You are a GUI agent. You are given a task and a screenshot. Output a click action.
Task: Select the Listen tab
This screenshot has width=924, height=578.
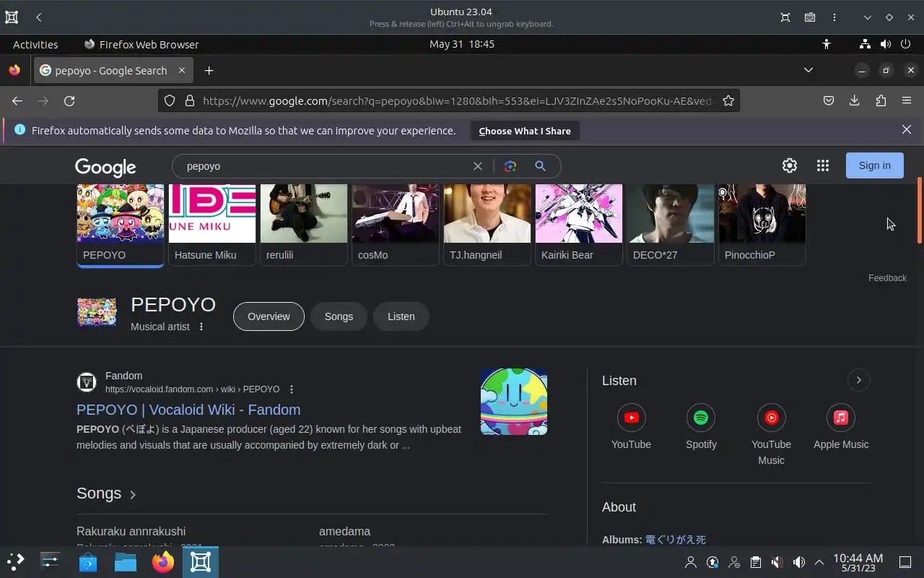401,316
